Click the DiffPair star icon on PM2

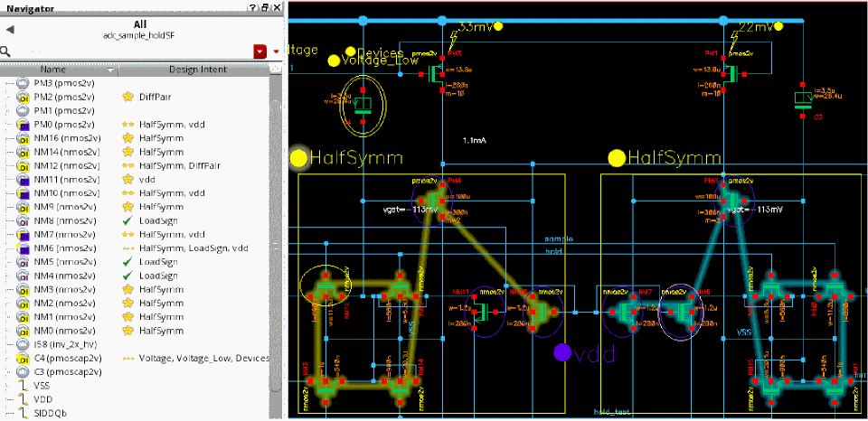click(128, 96)
